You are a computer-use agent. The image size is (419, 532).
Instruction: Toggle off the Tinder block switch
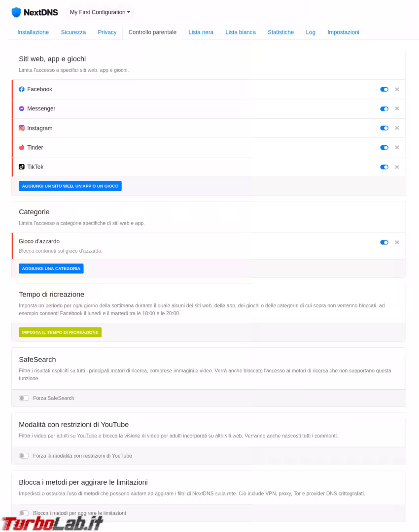[x=384, y=147]
